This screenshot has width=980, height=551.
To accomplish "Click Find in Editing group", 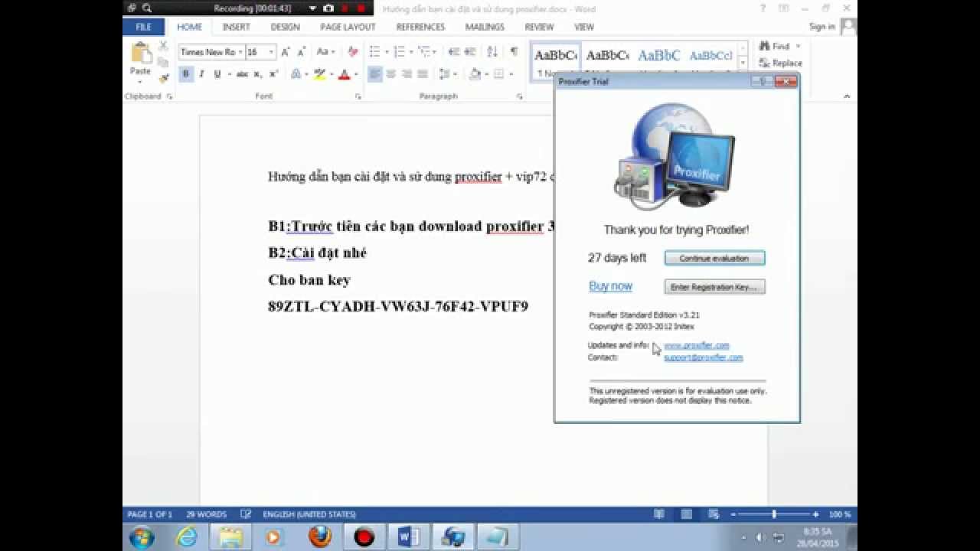I will pos(775,46).
